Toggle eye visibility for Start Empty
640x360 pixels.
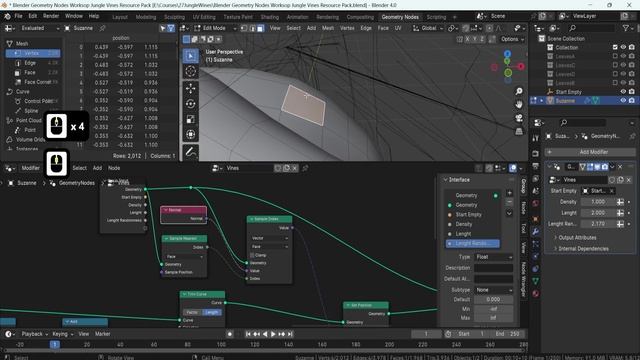click(623, 92)
